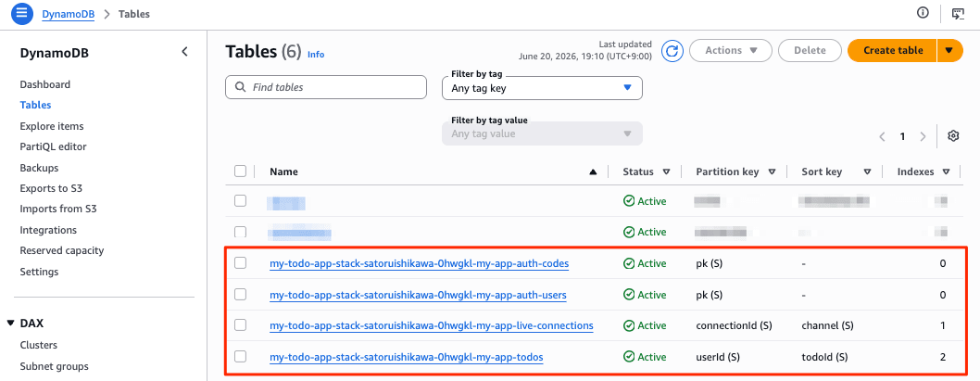Open DAX Clusters in sidebar

39,346
